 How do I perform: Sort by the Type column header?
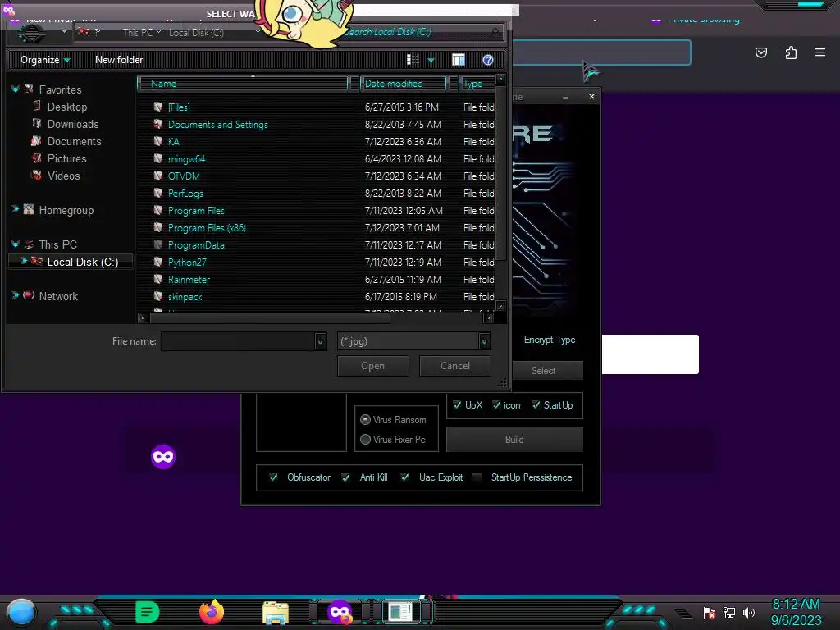pos(477,84)
